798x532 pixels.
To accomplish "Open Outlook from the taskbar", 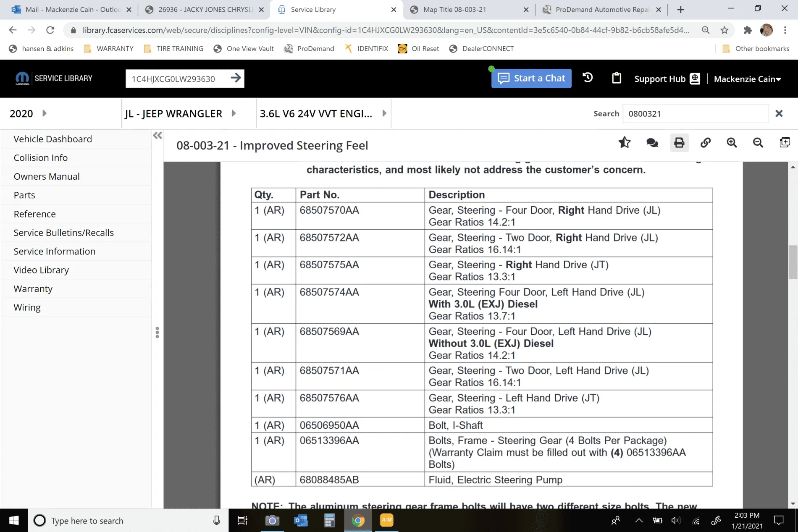I will (x=301, y=521).
